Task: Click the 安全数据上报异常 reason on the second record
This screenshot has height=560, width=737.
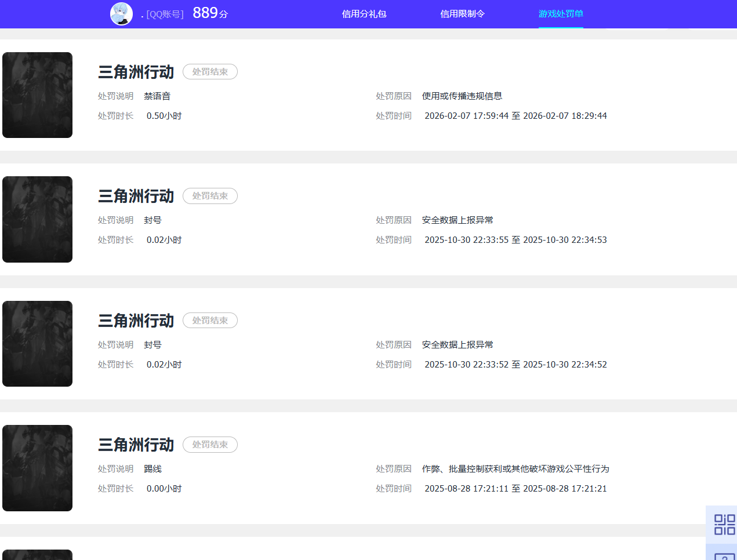Action: coord(457,220)
